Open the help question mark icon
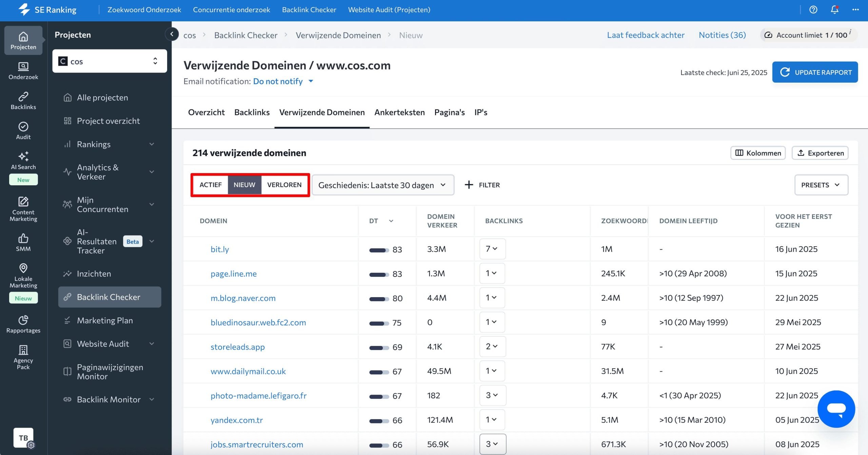 point(813,9)
